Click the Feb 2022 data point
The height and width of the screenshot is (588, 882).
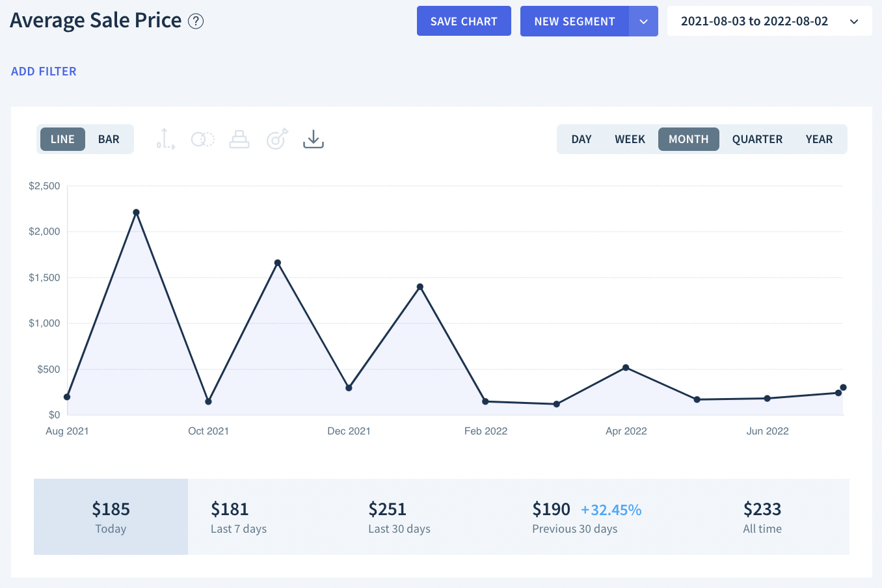pyautogui.click(x=485, y=401)
